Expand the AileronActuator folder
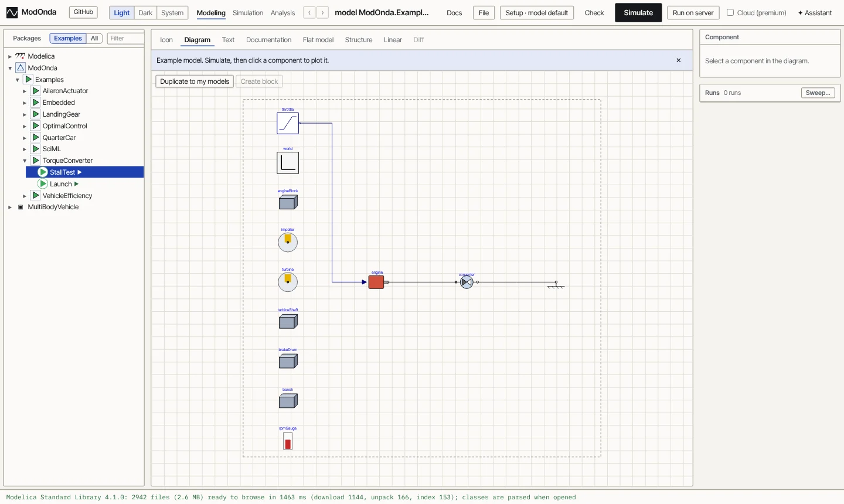Viewport: 844px width, 504px height. tap(25, 91)
